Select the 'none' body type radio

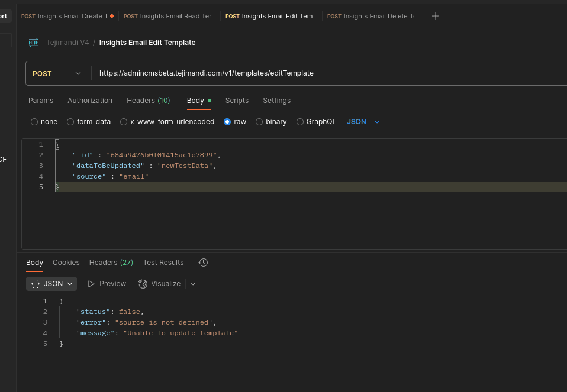point(34,122)
